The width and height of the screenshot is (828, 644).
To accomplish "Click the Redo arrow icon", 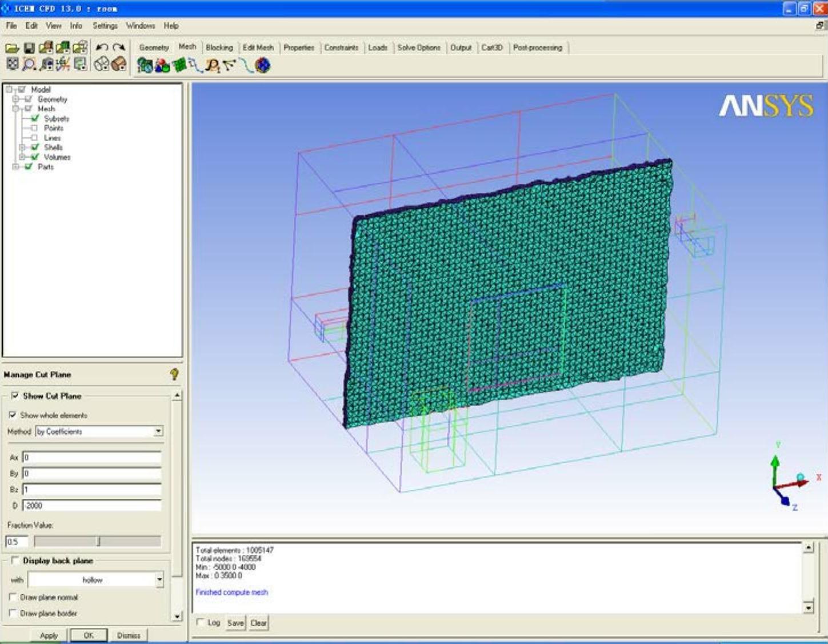I will [x=119, y=47].
